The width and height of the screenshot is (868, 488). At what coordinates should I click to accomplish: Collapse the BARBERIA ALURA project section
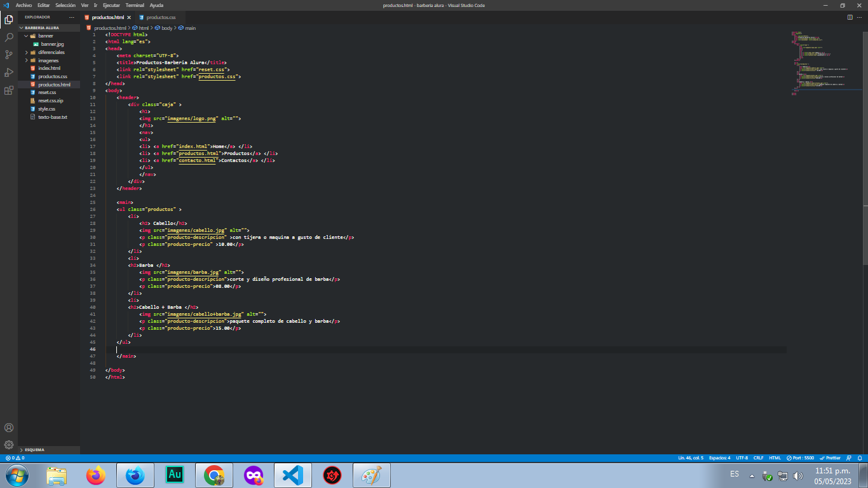pos(50,28)
